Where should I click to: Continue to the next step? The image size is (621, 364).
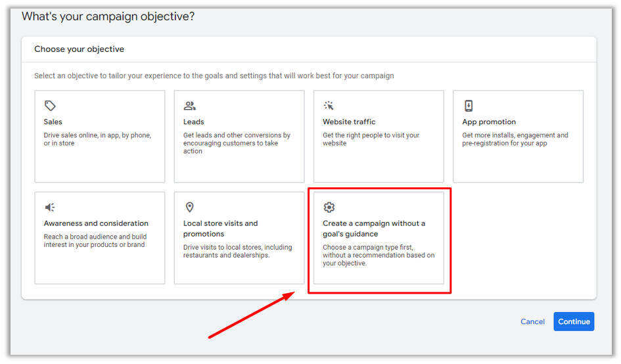pyautogui.click(x=574, y=321)
